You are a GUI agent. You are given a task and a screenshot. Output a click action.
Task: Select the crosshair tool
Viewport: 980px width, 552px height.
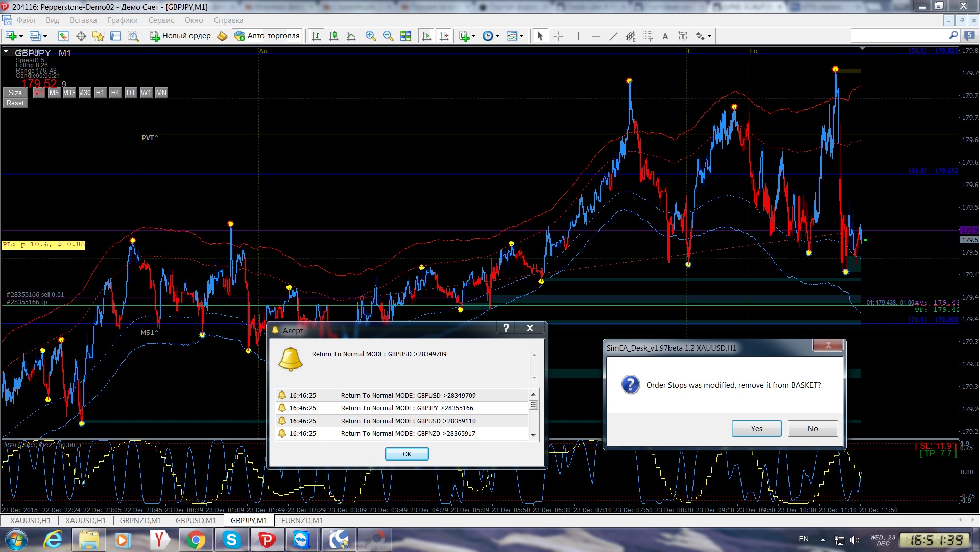point(558,36)
